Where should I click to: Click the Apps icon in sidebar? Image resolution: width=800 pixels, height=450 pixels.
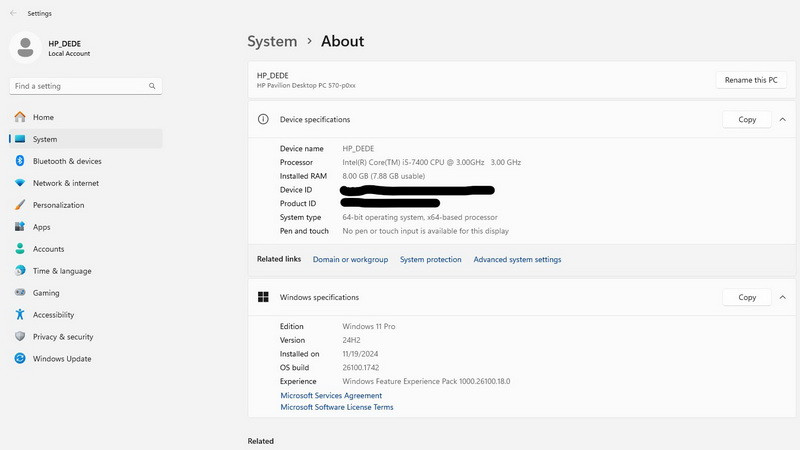tap(20, 227)
